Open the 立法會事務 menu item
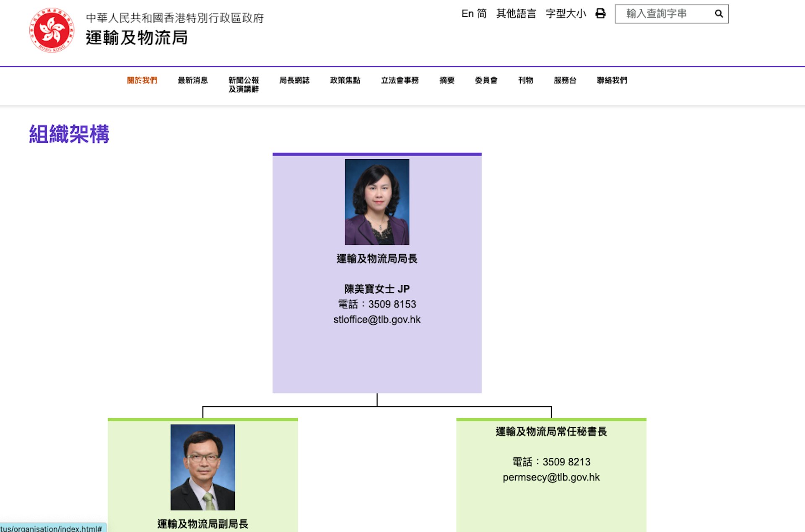The height and width of the screenshot is (532, 805). pyautogui.click(x=400, y=80)
